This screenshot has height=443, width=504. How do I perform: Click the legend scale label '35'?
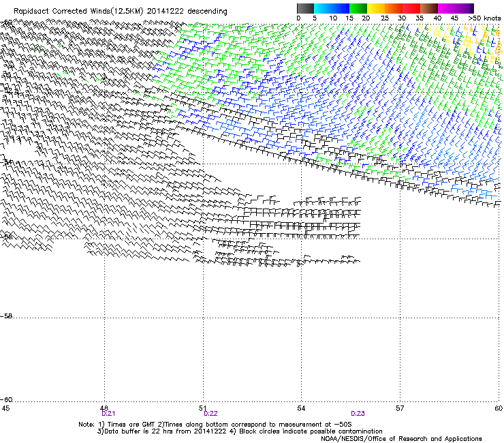[x=420, y=18]
